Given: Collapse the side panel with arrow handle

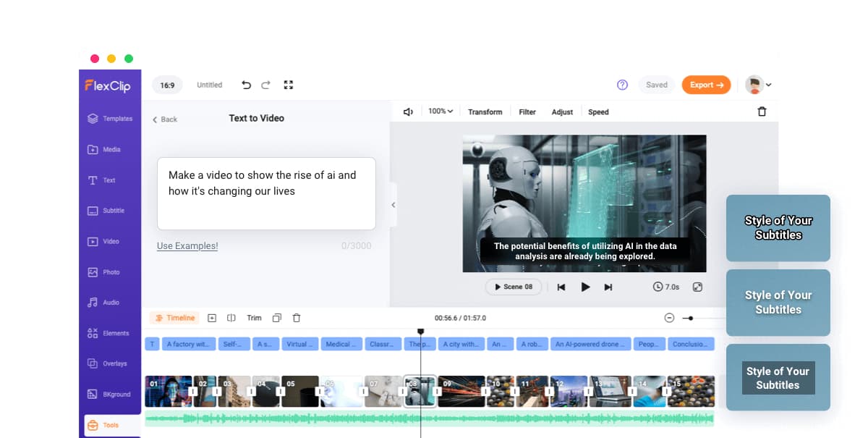Looking at the screenshot, I should tap(393, 205).
